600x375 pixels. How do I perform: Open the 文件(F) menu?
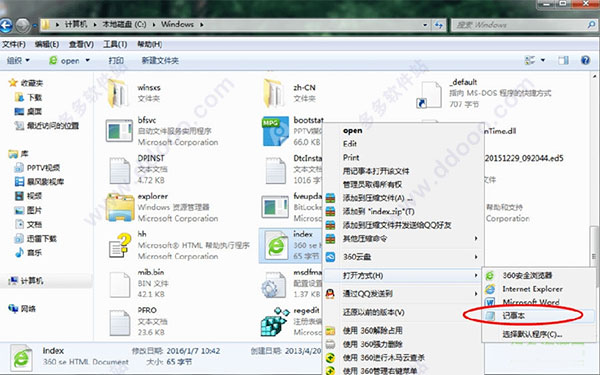[14, 44]
